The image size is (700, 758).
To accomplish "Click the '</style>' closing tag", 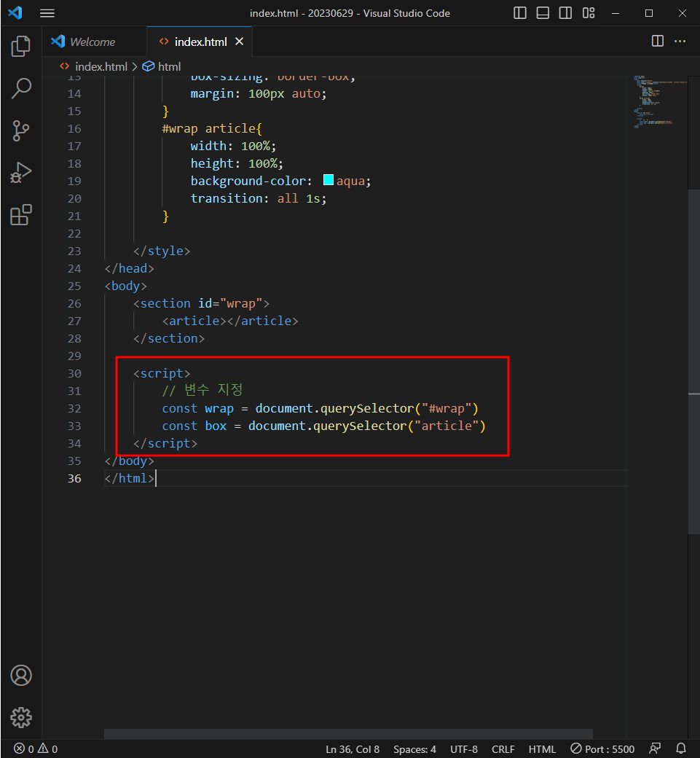I will coord(162,251).
